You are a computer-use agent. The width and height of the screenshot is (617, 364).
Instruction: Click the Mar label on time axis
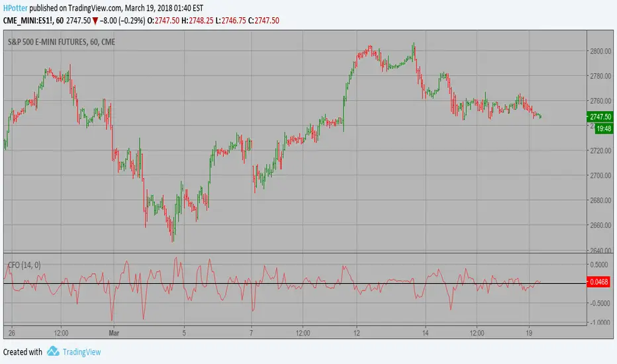(114, 333)
